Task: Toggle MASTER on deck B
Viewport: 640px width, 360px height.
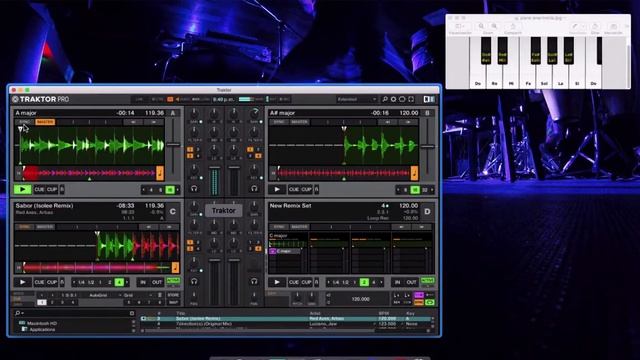Action: tap(300, 122)
